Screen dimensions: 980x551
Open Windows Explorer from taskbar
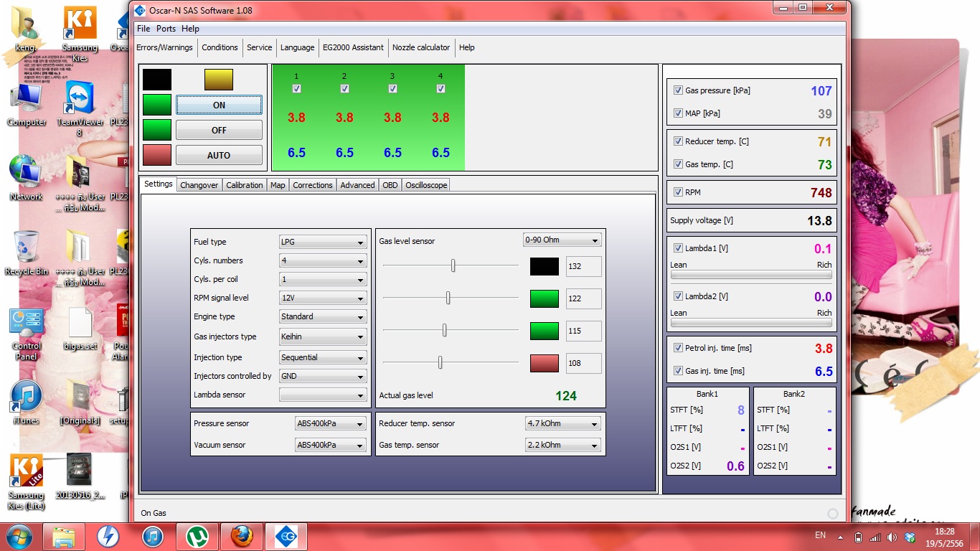(x=64, y=537)
